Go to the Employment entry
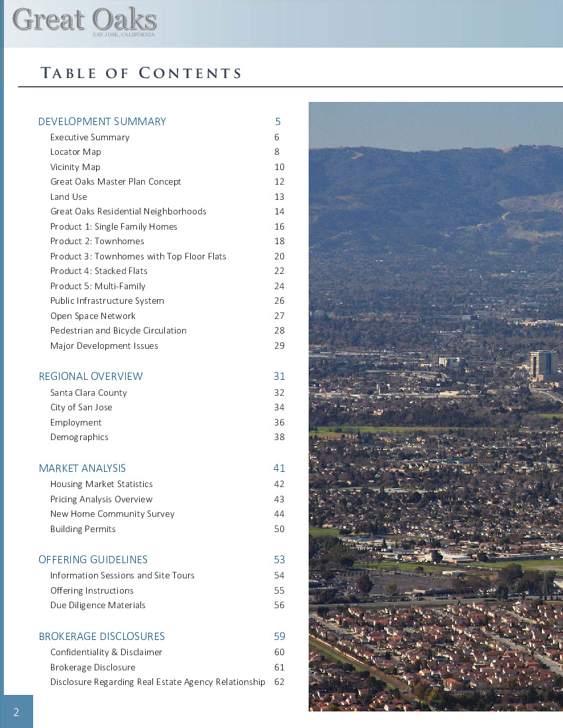The height and width of the screenshot is (728, 563). [76, 422]
